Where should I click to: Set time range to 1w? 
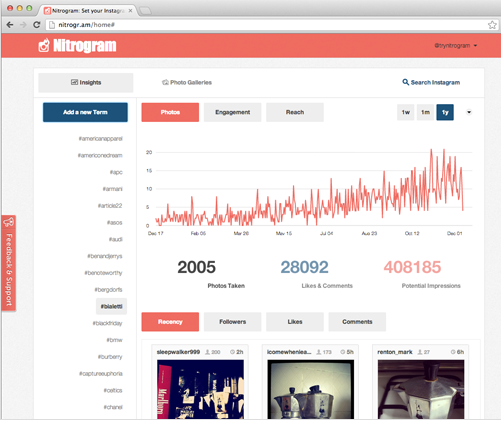click(x=406, y=112)
